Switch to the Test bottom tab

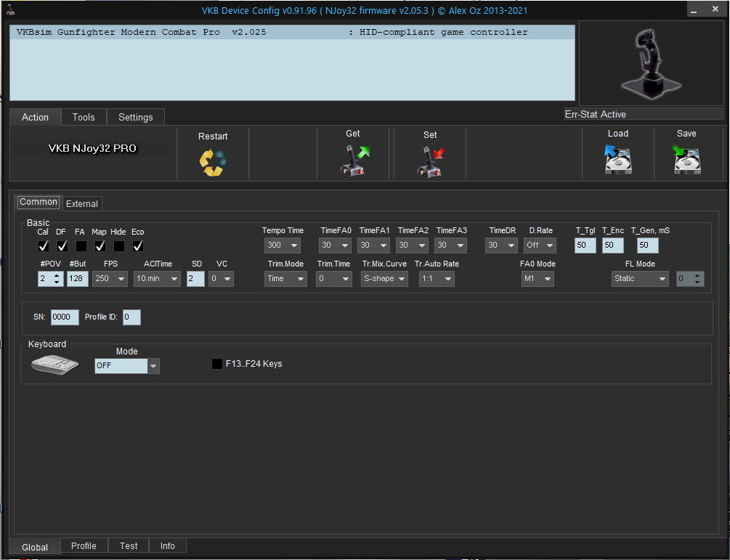coord(129,546)
